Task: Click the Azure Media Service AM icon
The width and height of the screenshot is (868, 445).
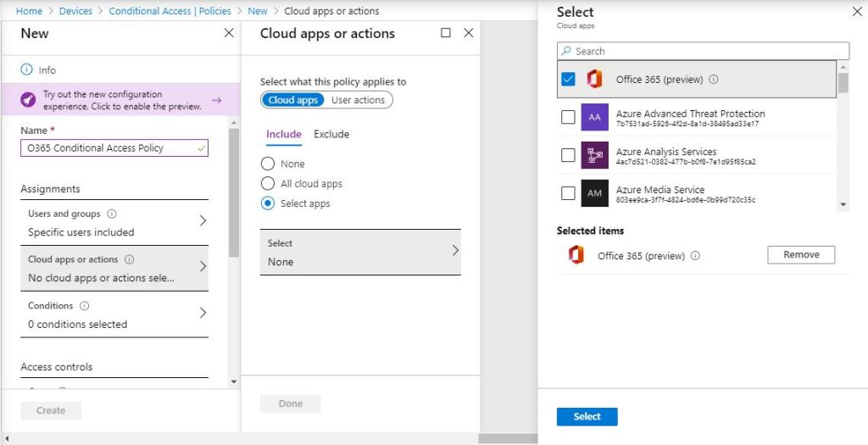Action: [x=594, y=193]
